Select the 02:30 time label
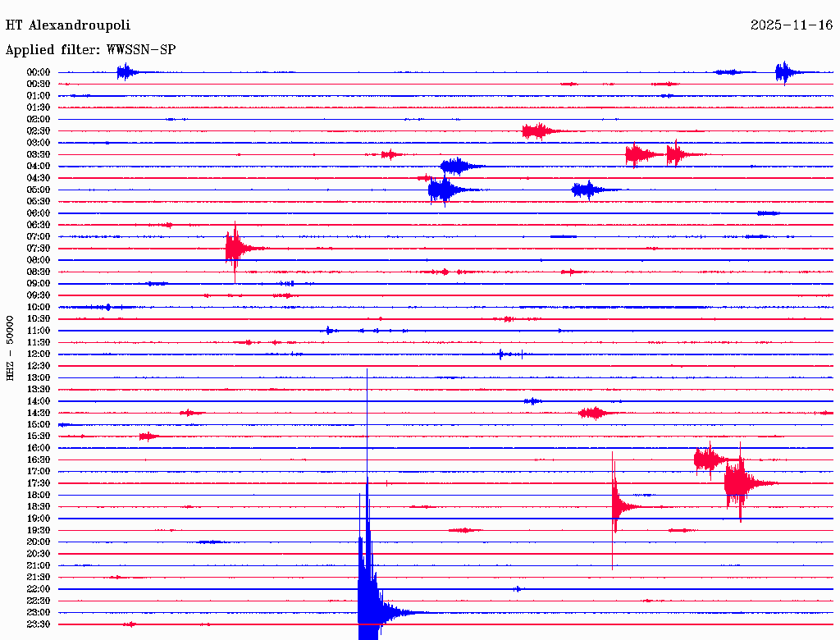Viewport: 840px width, 640px height. coord(39,131)
